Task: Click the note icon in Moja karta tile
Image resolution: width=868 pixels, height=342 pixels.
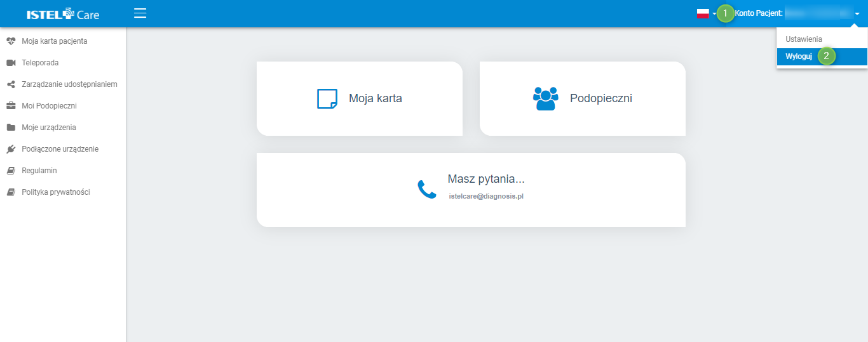Action: click(x=327, y=99)
